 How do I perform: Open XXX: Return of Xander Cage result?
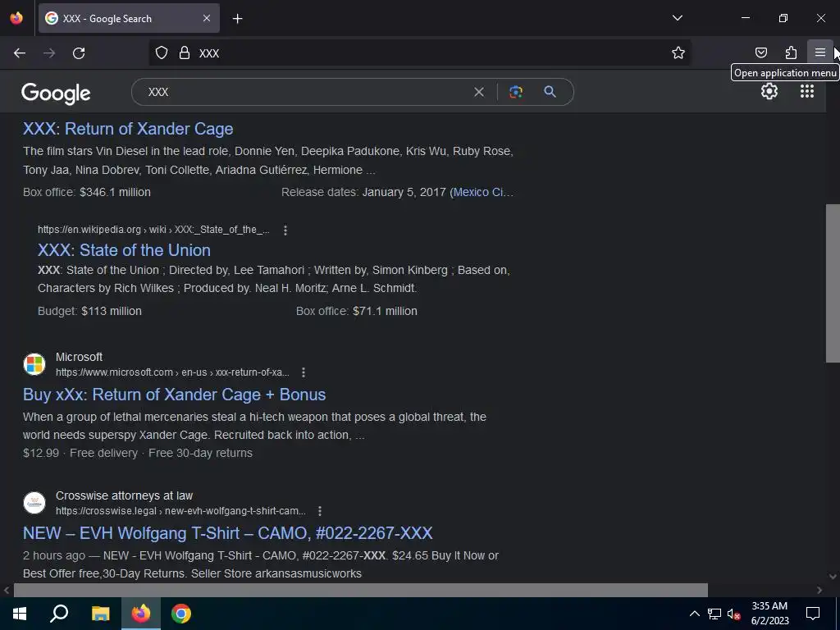128,129
